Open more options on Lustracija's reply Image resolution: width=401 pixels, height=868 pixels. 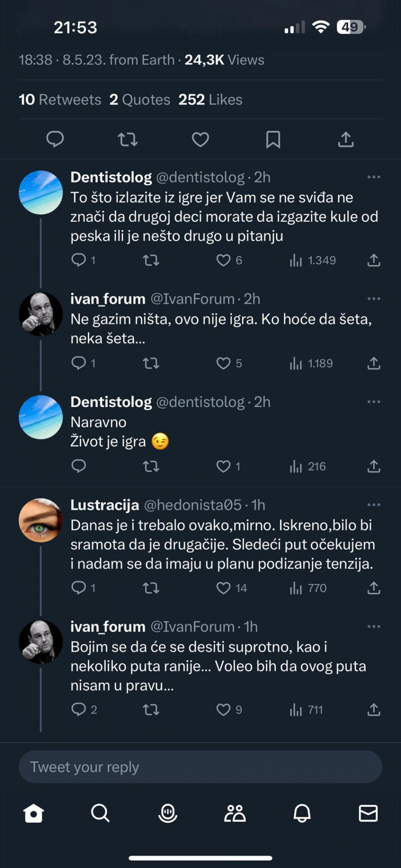coord(373,505)
